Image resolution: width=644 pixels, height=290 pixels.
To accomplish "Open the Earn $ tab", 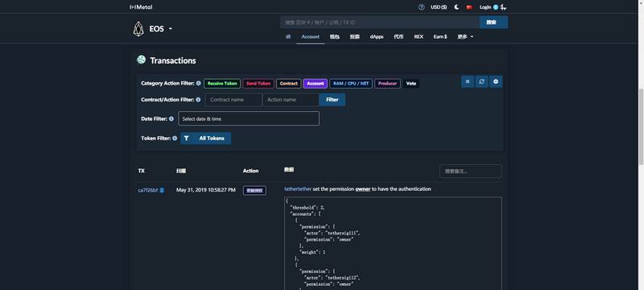I will [x=440, y=36].
